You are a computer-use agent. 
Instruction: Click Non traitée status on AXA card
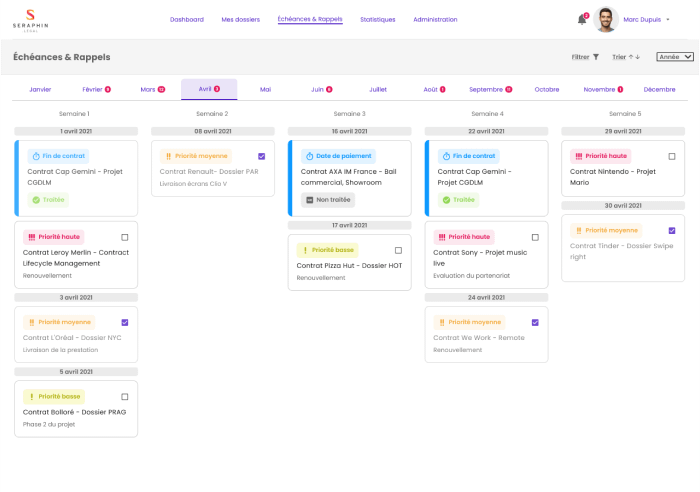(x=328, y=200)
